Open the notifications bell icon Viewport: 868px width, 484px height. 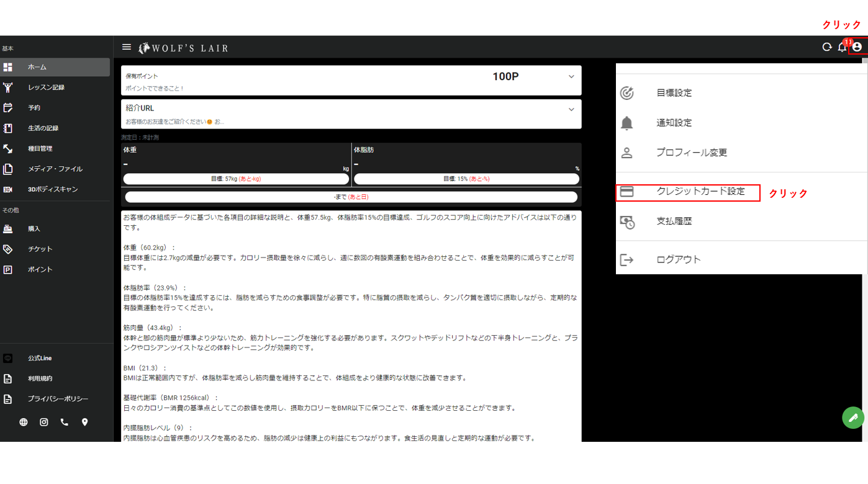coord(843,47)
